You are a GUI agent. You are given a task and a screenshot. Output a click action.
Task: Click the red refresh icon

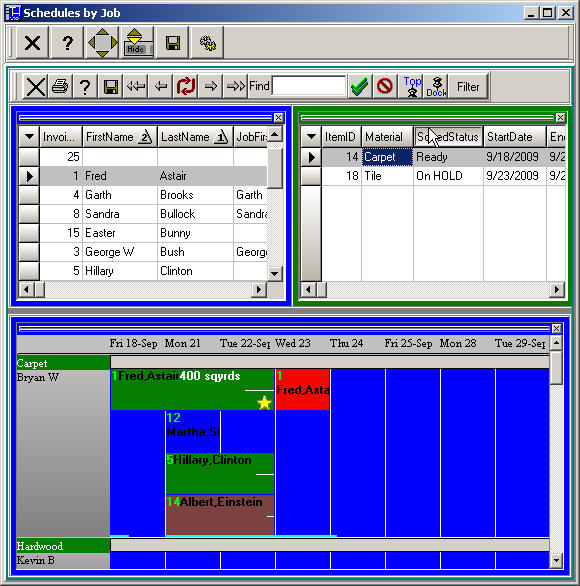coord(186,87)
